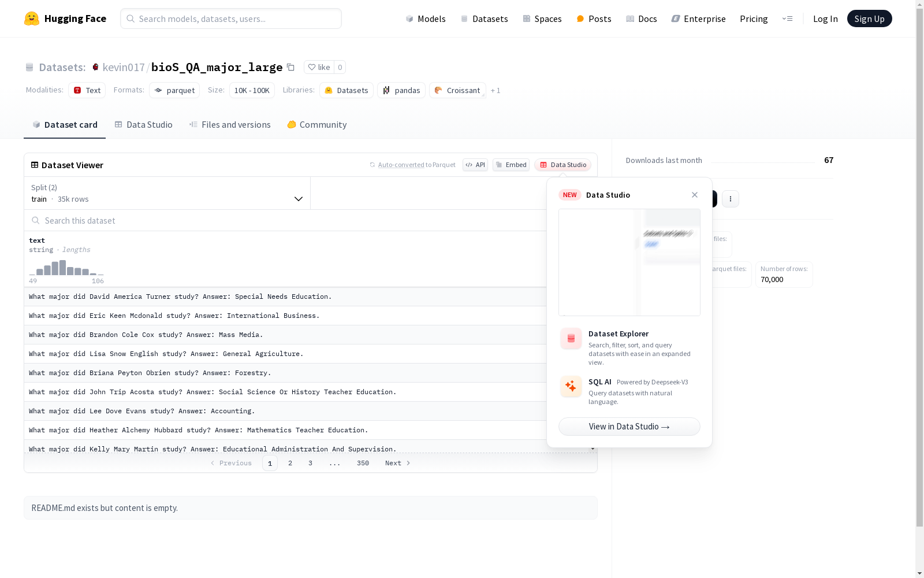The width and height of the screenshot is (924, 578).
Task: Click the like count number 0
Action: pyautogui.click(x=340, y=67)
